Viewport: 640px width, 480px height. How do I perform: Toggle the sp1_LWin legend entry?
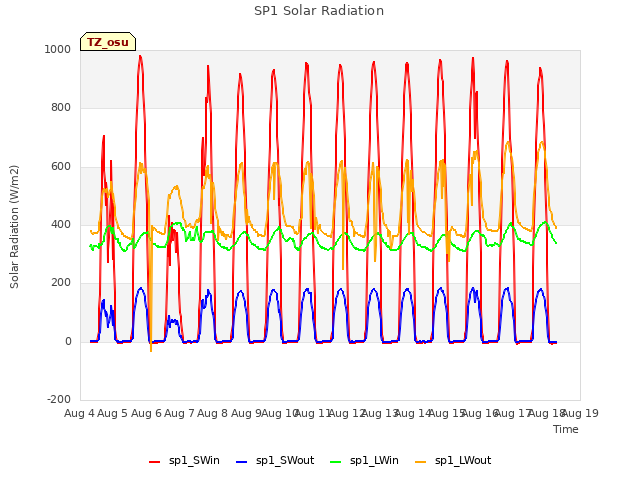364,461
